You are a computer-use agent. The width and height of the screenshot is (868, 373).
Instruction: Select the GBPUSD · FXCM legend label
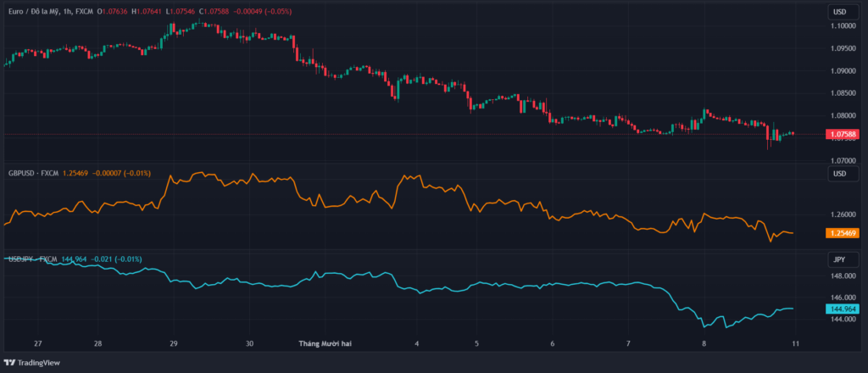pyautogui.click(x=36, y=173)
